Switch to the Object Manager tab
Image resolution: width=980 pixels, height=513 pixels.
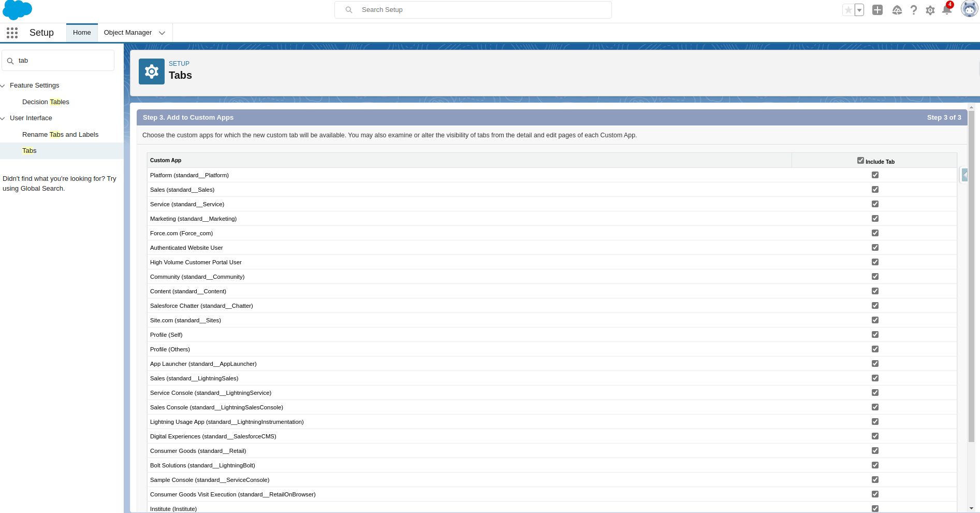pyautogui.click(x=128, y=33)
